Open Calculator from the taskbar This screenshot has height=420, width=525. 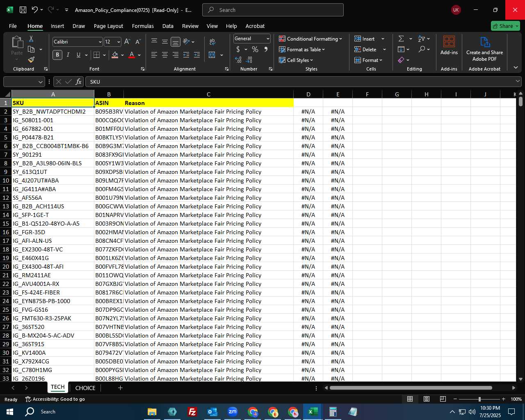click(333, 412)
